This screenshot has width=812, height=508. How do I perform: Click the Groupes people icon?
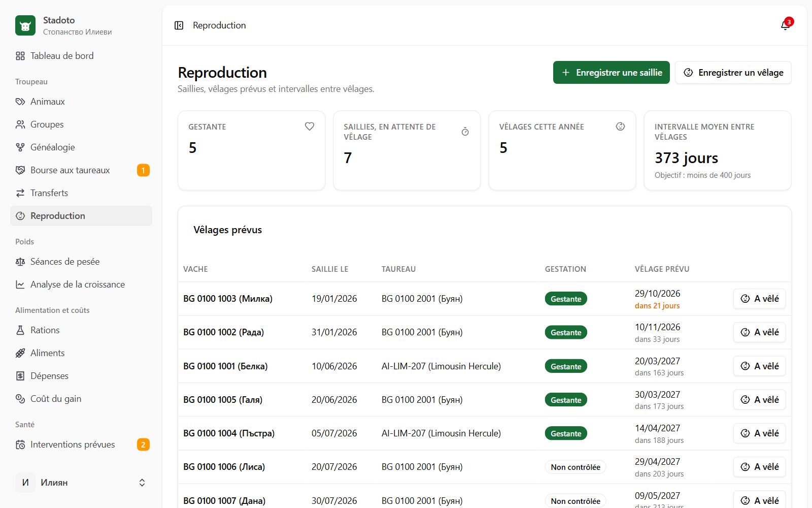20,124
